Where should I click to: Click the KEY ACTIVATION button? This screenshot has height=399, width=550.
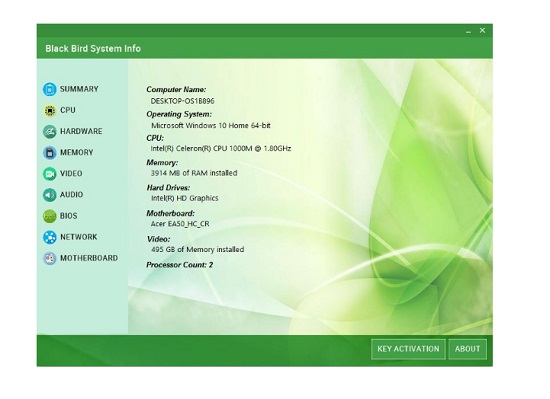click(x=408, y=349)
